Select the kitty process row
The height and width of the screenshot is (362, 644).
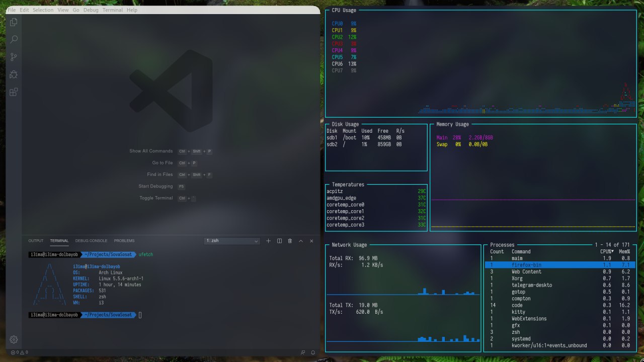560,312
